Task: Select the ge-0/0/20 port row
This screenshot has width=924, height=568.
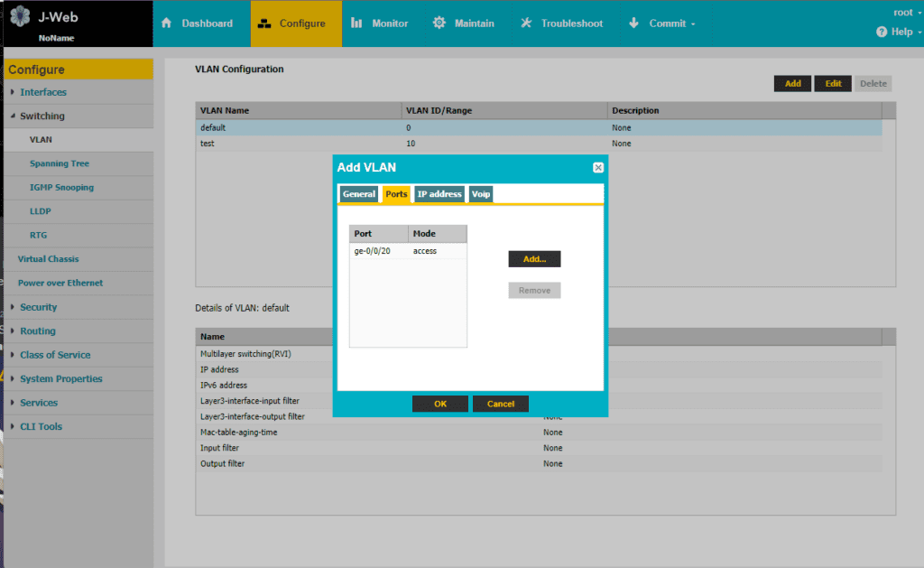Action: coord(408,251)
